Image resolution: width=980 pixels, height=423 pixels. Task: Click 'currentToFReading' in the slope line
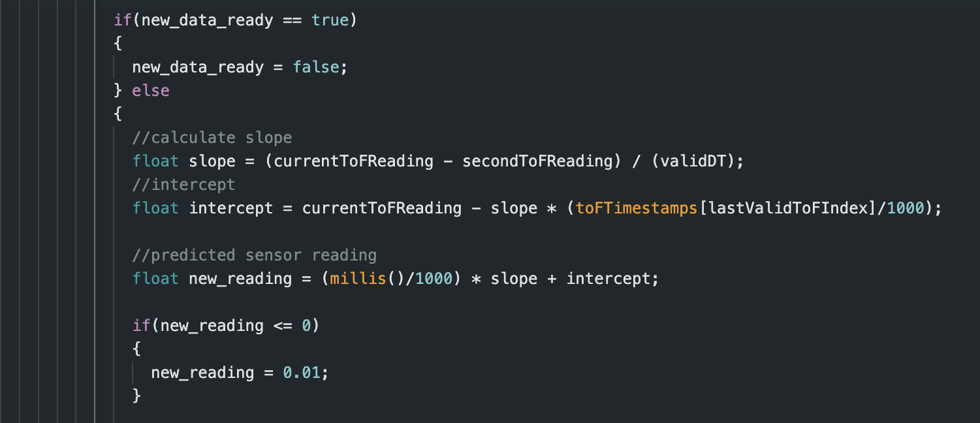[x=353, y=161]
